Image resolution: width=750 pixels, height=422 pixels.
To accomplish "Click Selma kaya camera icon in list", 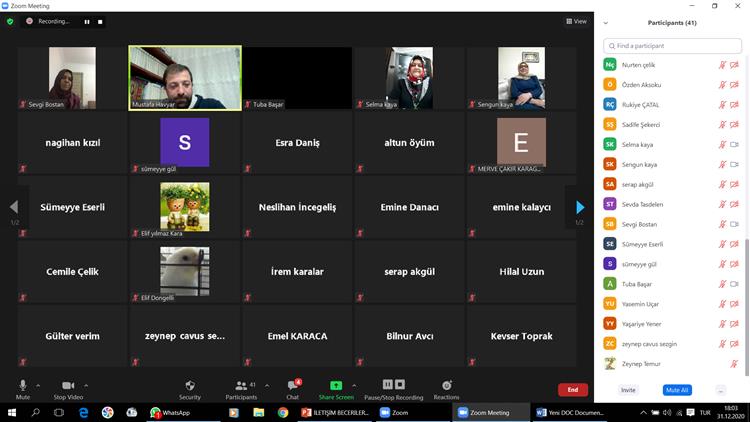I will 734,144.
